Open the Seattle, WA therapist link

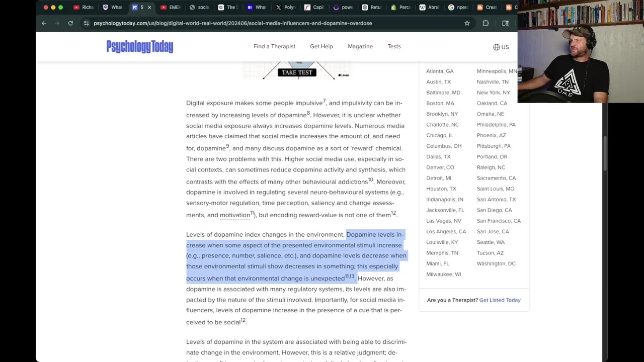point(491,242)
